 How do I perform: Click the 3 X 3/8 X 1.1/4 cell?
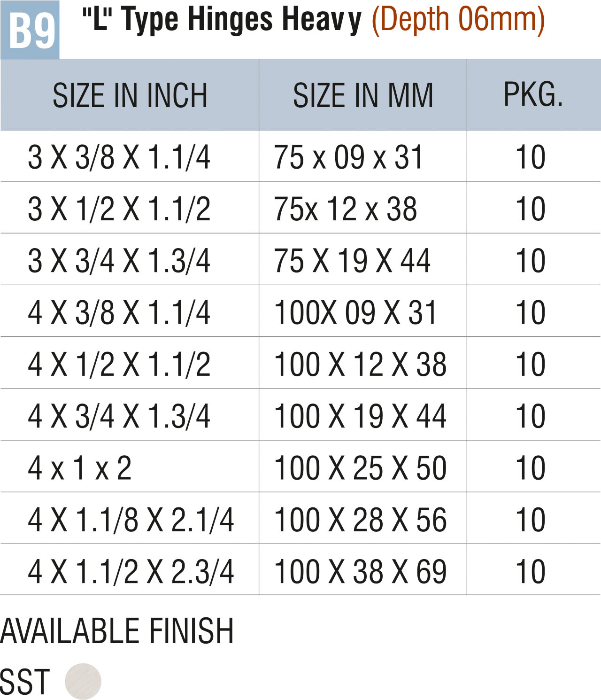pos(119,157)
